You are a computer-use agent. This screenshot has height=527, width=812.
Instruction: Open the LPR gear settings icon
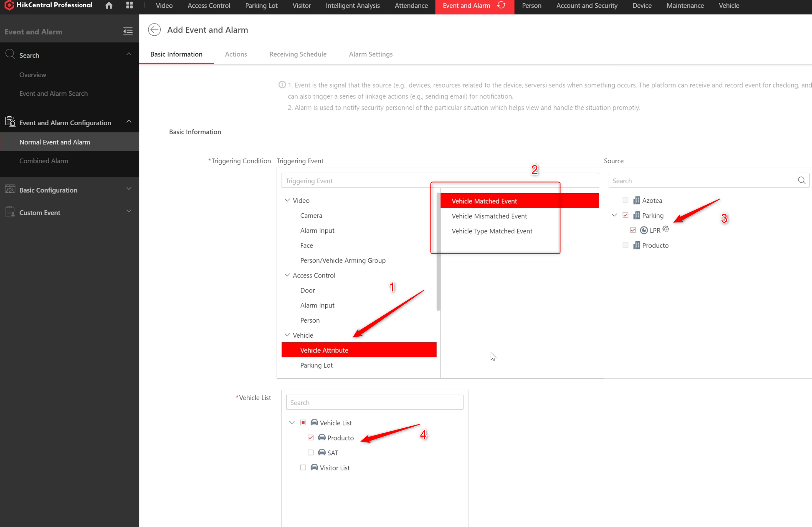point(666,229)
